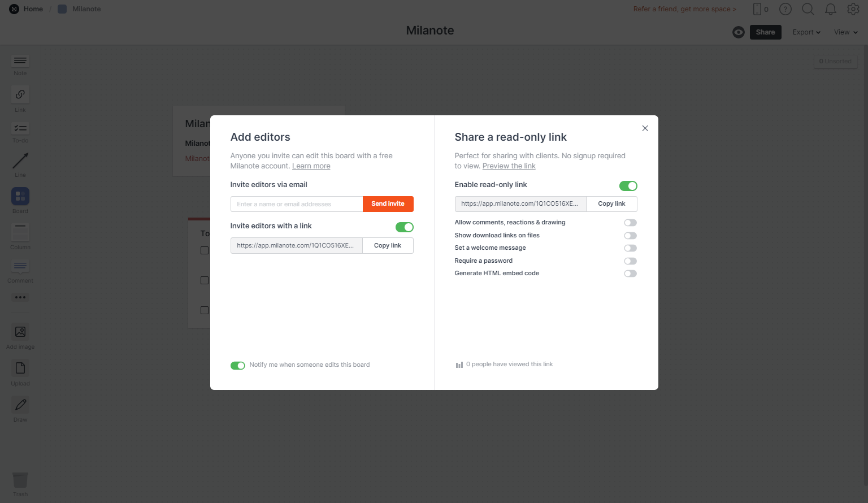Open the more tools ellipsis in sidebar
This screenshot has width=868, height=503.
(20, 297)
